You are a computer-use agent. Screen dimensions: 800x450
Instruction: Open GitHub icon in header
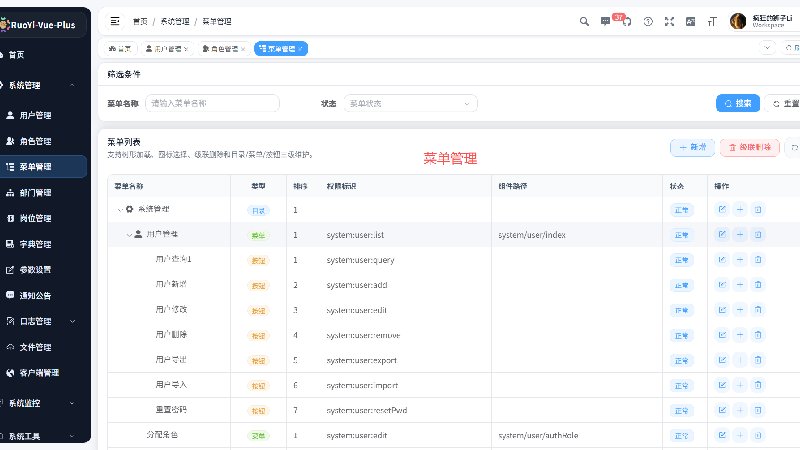tap(627, 21)
